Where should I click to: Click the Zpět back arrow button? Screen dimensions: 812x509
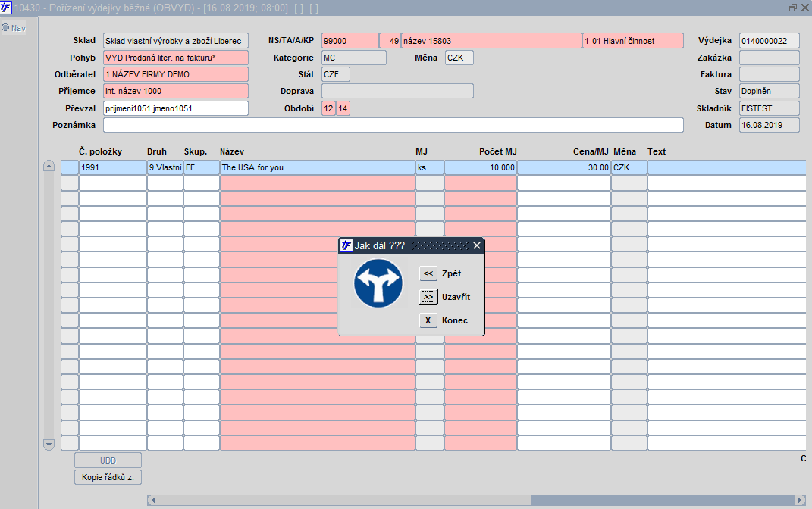tap(428, 273)
